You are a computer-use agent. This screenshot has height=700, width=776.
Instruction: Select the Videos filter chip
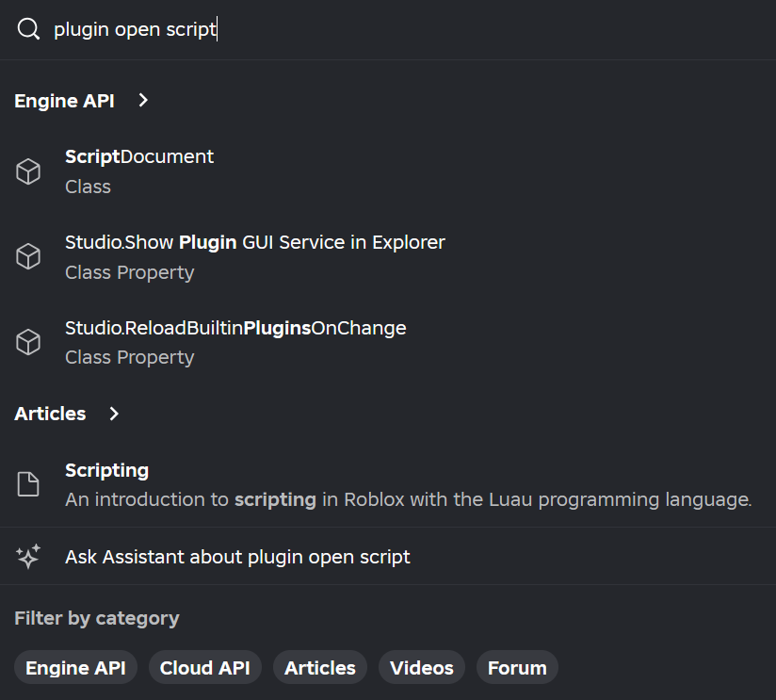pyautogui.click(x=422, y=667)
